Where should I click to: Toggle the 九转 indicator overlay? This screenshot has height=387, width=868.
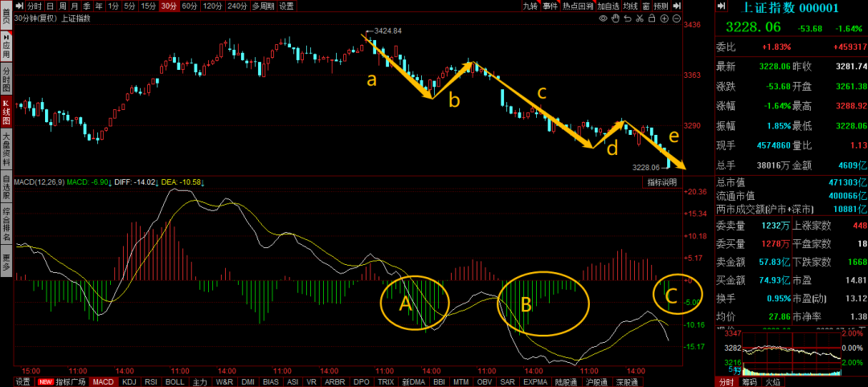click(530, 6)
